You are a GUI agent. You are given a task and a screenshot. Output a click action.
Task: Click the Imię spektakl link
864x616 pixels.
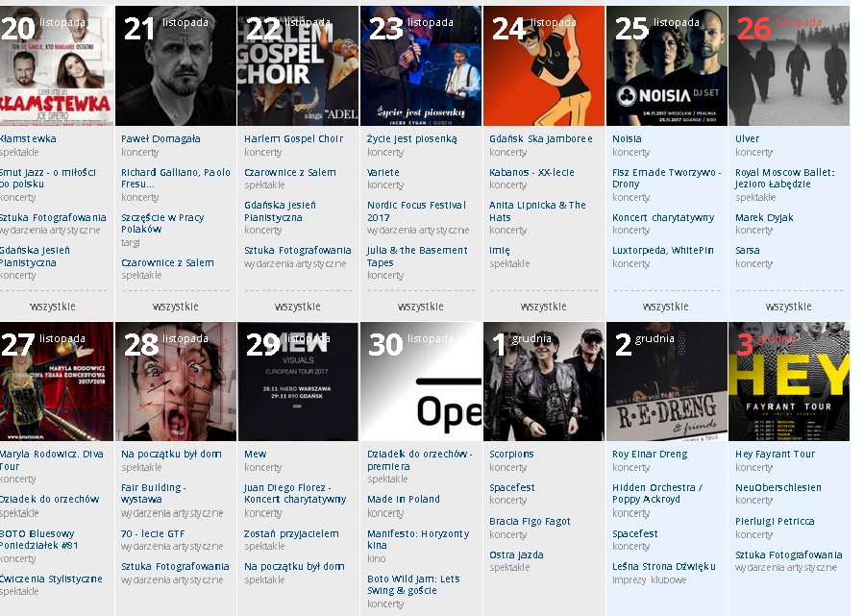click(x=500, y=251)
